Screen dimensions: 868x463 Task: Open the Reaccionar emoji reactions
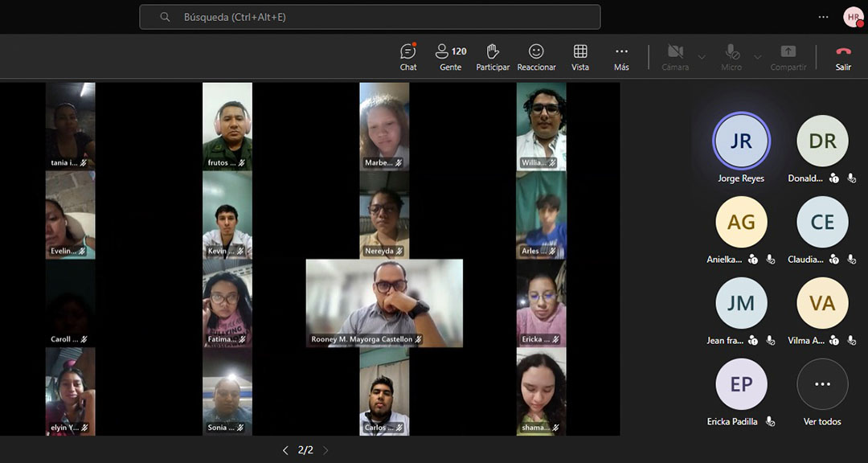pyautogui.click(x=536, y=56)
